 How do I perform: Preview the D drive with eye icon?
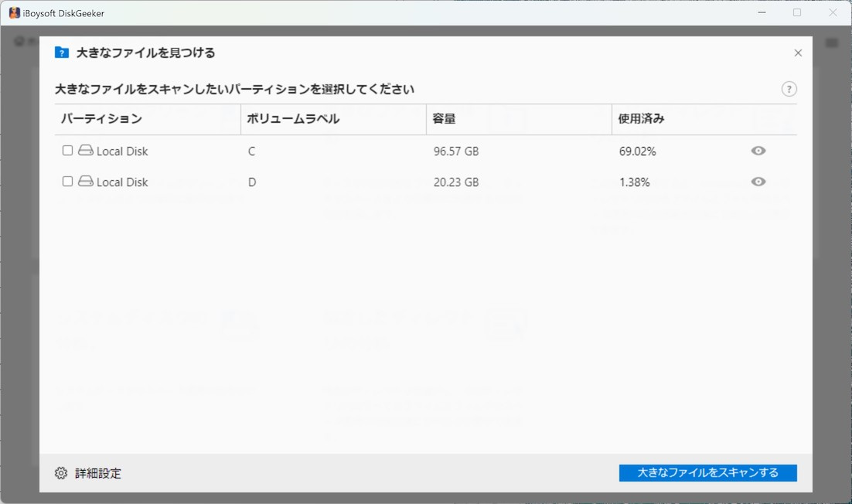point(758,182)
